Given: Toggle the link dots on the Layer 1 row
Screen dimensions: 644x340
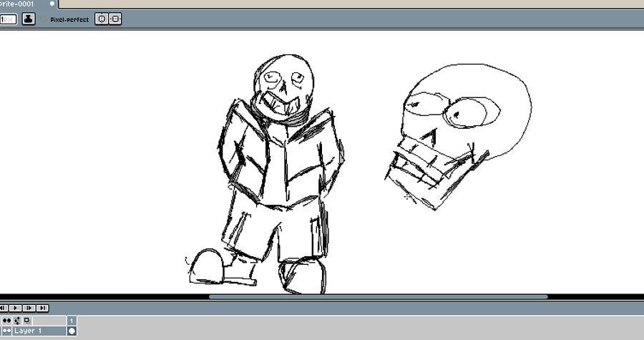Looking at the screenshot, I should point(6,331).
